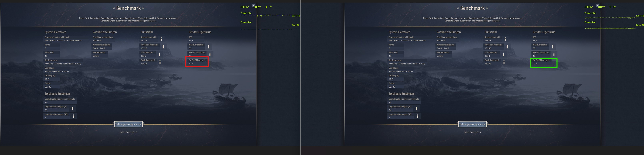Click info icon beside Logikaktualisierungen (95.) 8
The image size is (644, 155).
tap(74, 116)
